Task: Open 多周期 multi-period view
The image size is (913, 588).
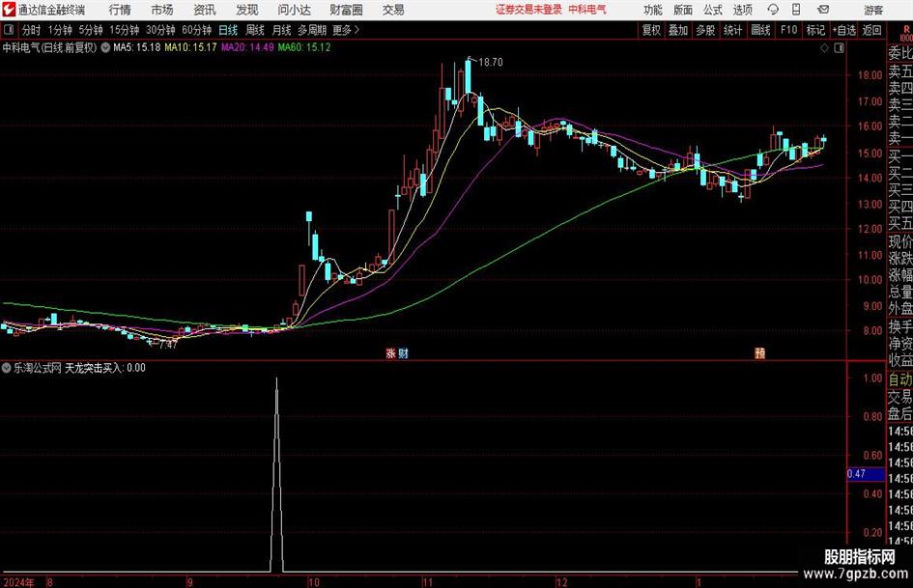Action: pyautogui.click(x=312, y=30)
